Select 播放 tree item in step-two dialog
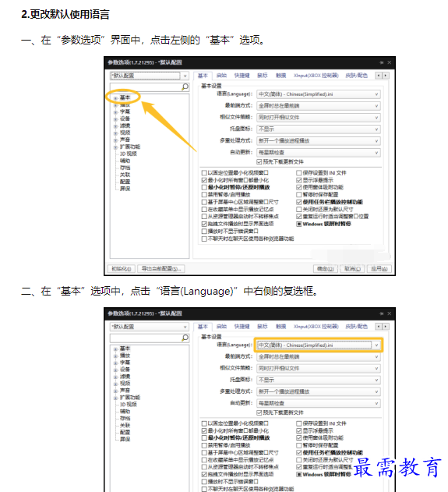This screenshot has height=492, width=448. click(125, 356)
